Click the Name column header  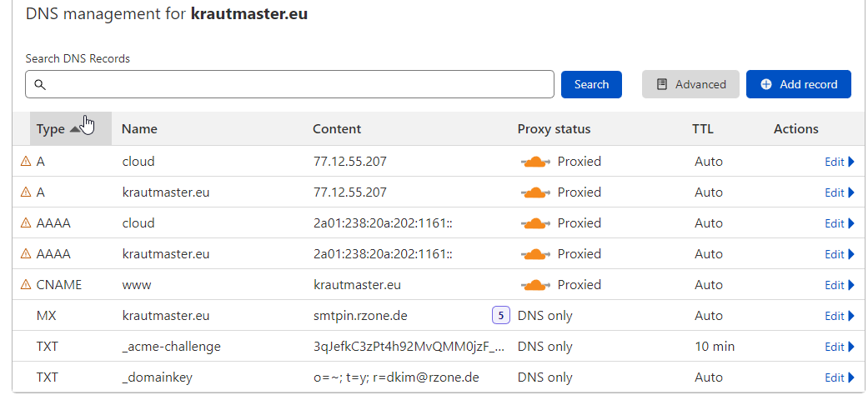(x=139, y=129)
